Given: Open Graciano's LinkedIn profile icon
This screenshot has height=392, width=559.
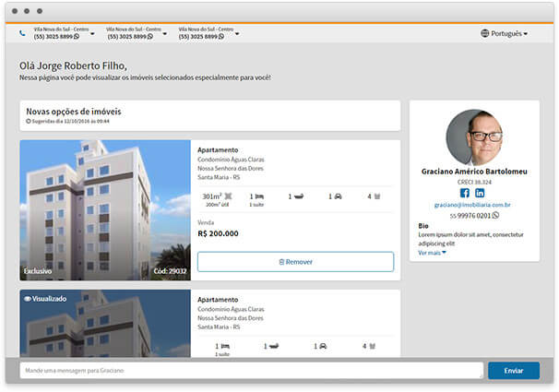Looking at the screenshot, I should pyautogui.click(x=480, y=193).
